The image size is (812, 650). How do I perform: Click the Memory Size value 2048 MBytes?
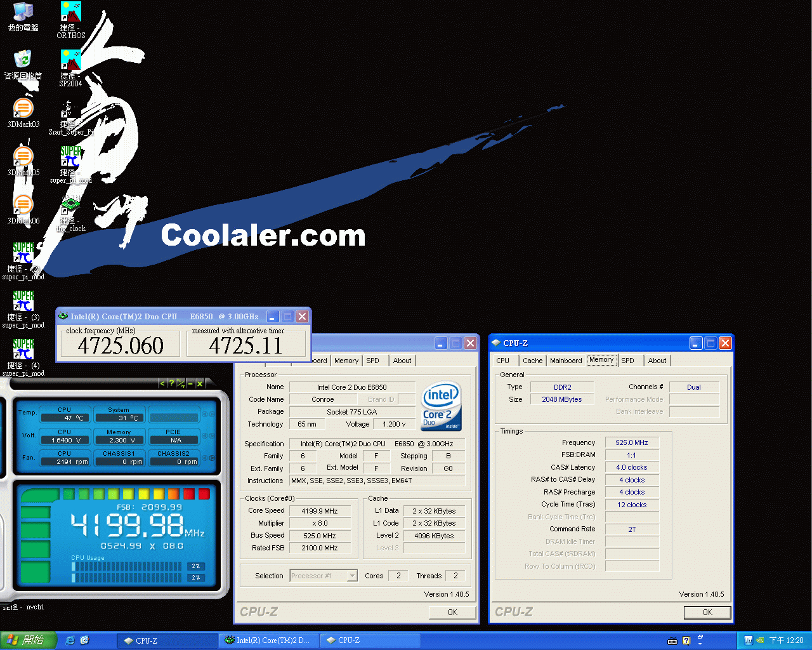(562, 399)
